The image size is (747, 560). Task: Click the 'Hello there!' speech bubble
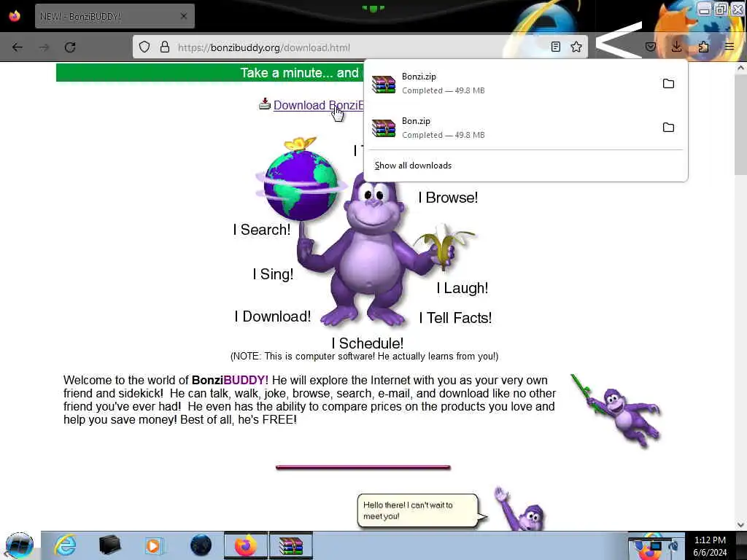pos(418,510)
